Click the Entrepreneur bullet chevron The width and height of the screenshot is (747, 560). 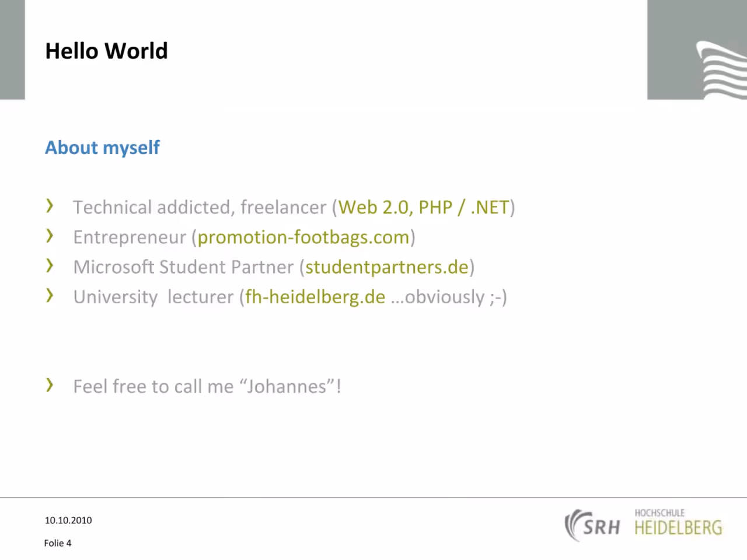click(50, 235)
